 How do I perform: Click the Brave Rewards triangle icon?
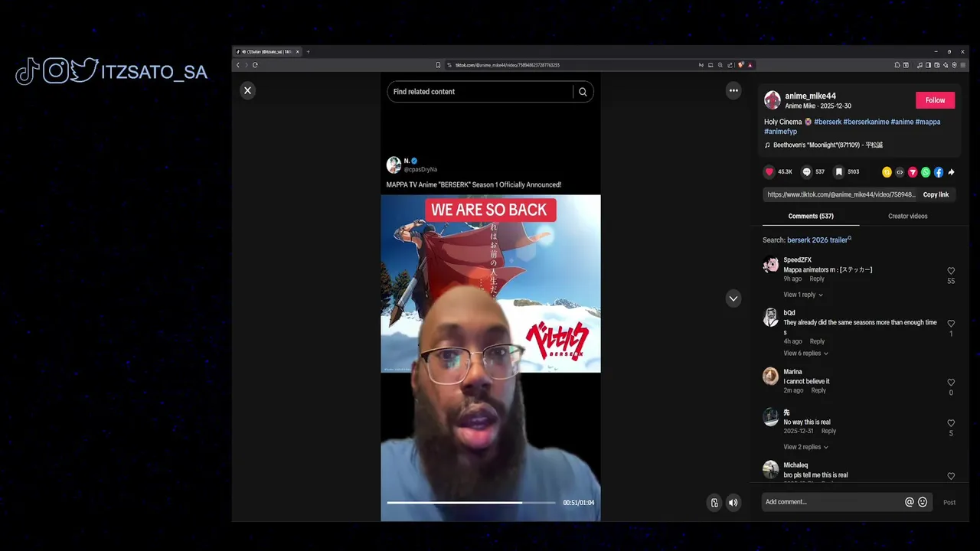click(x=750, y=65)
